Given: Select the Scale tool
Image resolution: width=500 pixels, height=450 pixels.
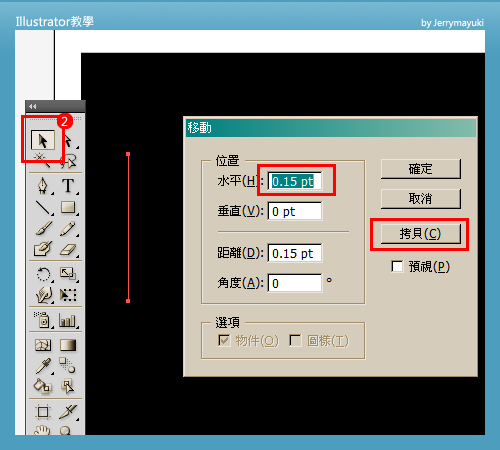Looking at the screenshot, I should point(68,274).
